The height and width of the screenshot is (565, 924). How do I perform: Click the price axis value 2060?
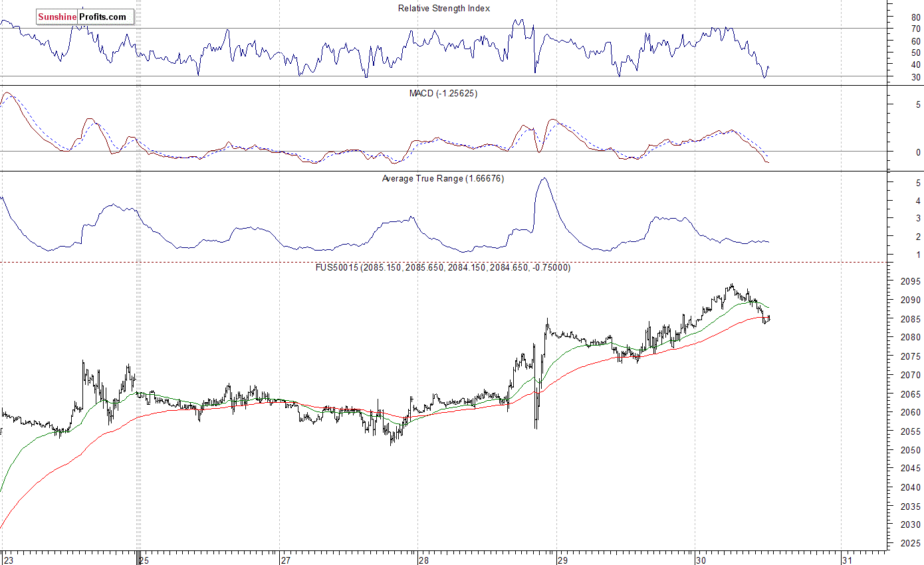pos(910,413)
